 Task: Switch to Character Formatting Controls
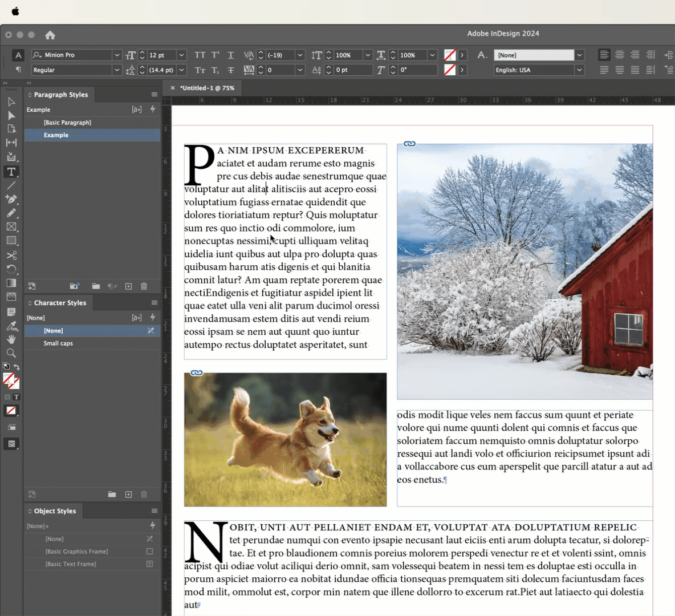18,55
